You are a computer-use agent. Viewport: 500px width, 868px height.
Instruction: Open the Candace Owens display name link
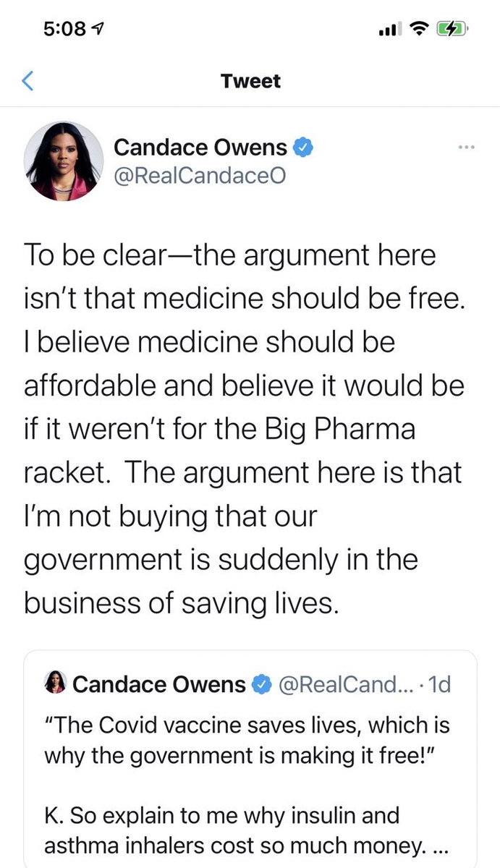coord(200,148)
